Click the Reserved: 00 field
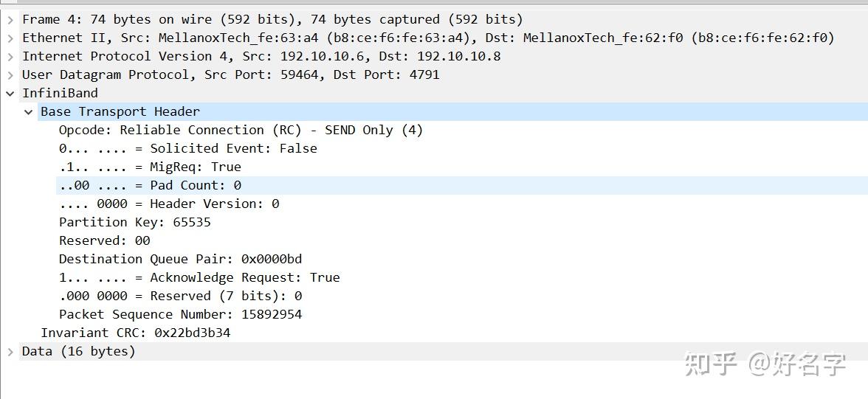The image size is (868, 399). point(104,240)
